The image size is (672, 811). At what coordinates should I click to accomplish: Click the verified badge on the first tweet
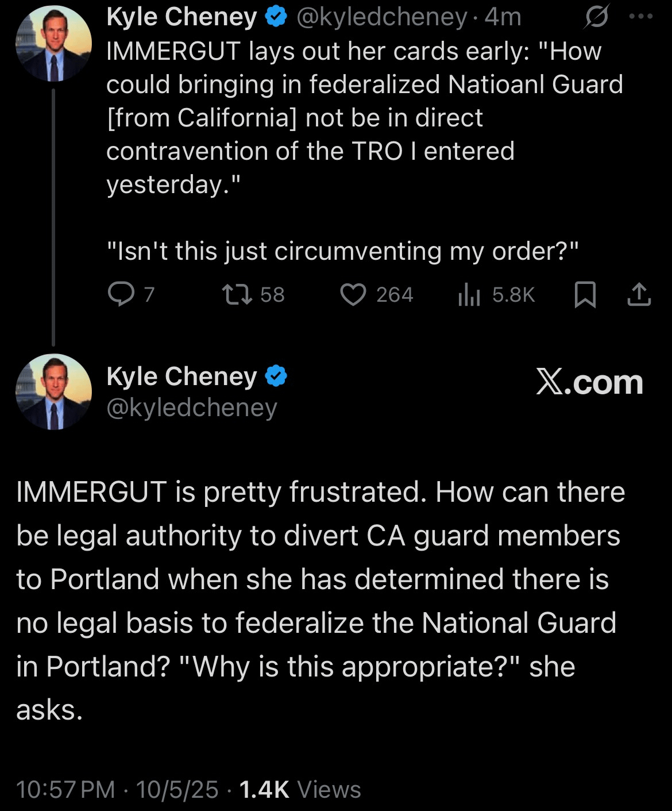coord(276,18)
